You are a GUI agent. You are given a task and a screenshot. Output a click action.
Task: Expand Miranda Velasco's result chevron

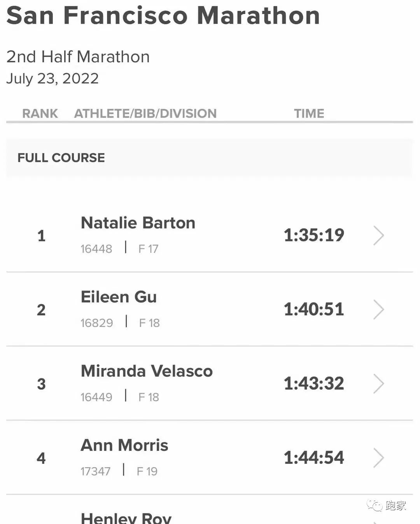[378, 384]
